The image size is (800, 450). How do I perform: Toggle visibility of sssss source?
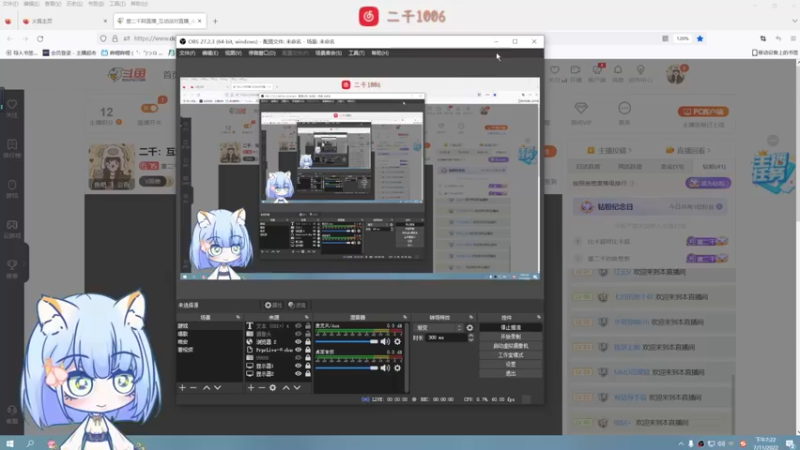[x=298, y=358]
